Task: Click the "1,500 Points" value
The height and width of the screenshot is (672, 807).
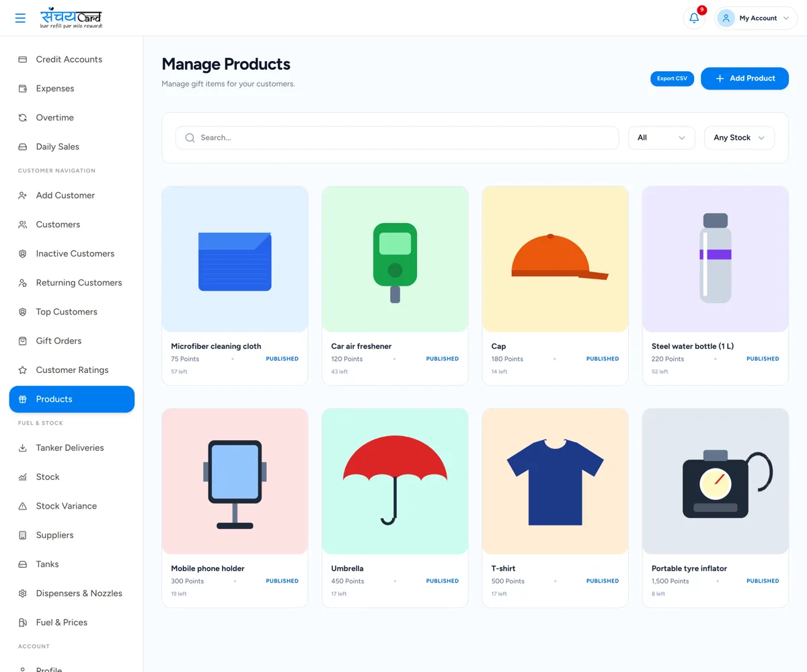Action: (670, 581)
